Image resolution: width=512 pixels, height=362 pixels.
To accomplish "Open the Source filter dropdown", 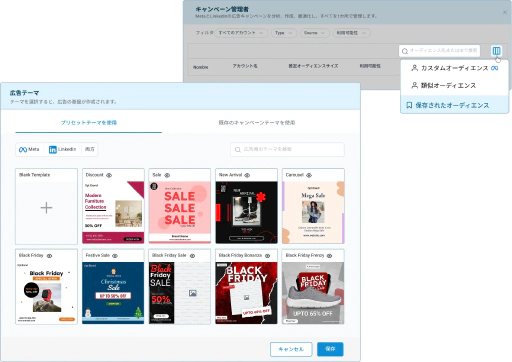I will point(315,33).
